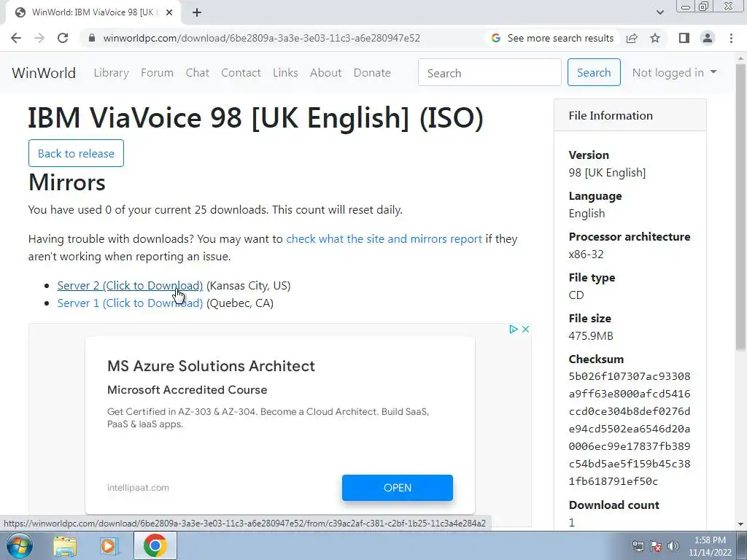747x560 pixels.
Task: Open the Donate nav item
Action: coord(372,73)
